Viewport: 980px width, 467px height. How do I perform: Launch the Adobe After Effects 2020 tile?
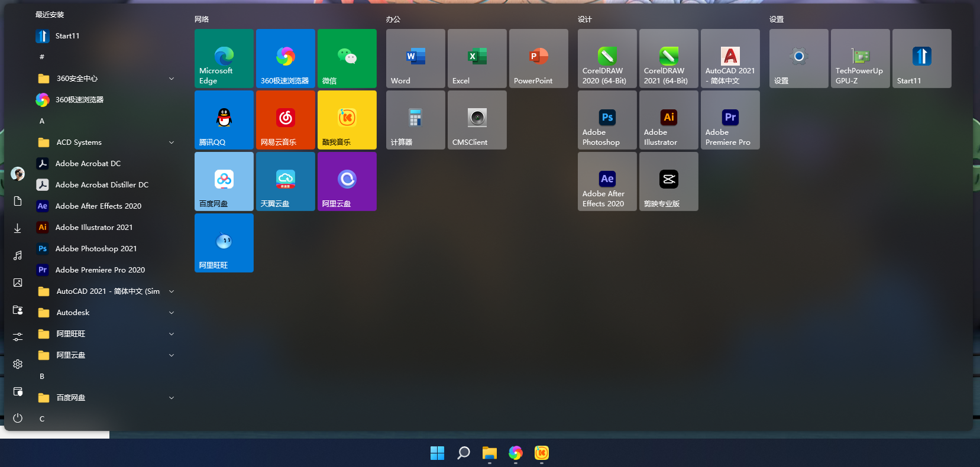(607, 181)
